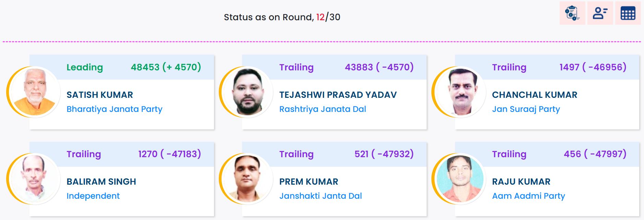Click Tejashwi Prasad Yadav's photo
This screenshot has height=220, width=644.
(x=248, y=92)
